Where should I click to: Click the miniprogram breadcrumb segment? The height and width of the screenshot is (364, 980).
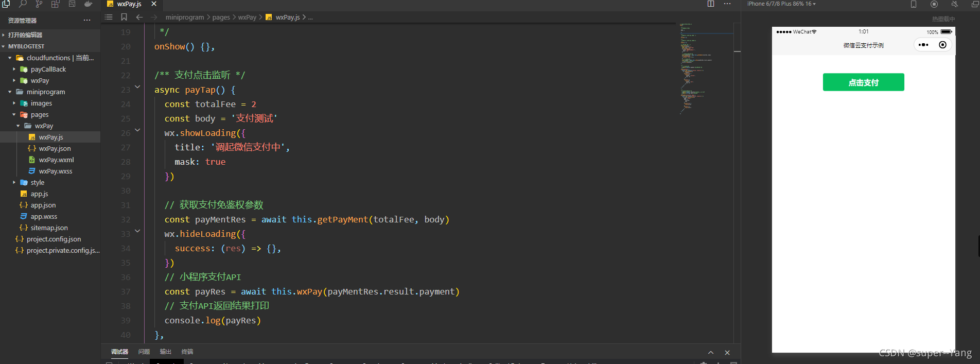point(185,17)
